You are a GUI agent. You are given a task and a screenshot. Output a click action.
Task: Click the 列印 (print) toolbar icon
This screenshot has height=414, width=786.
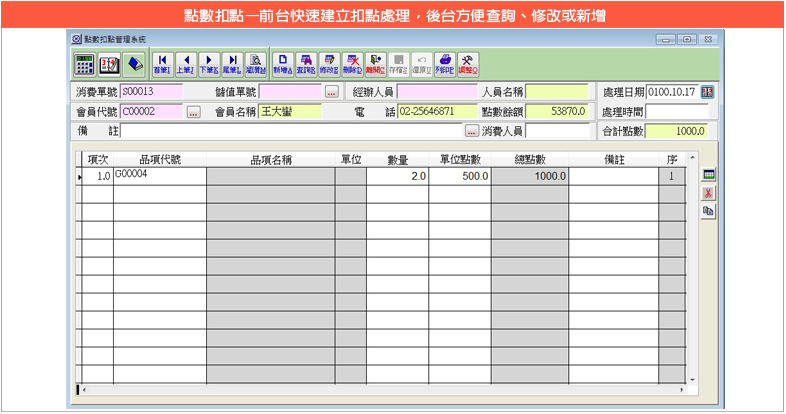(445, 64)
